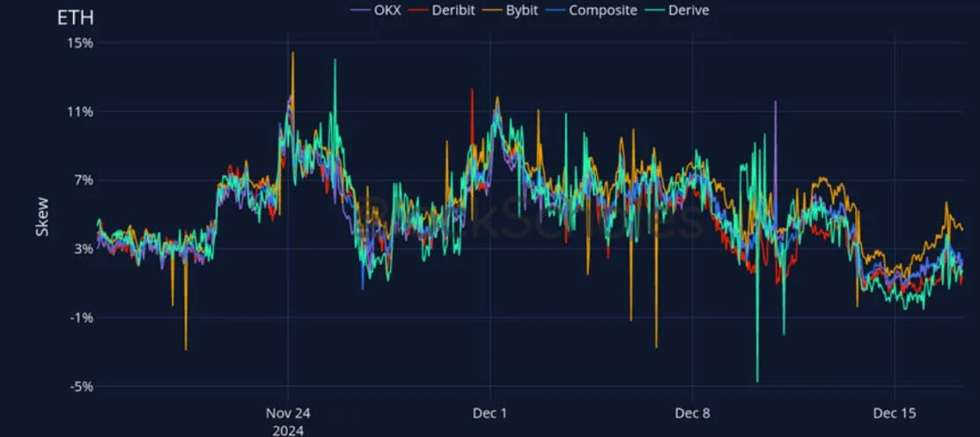Toggle the Bybit series in legend

tap(512, 10)
